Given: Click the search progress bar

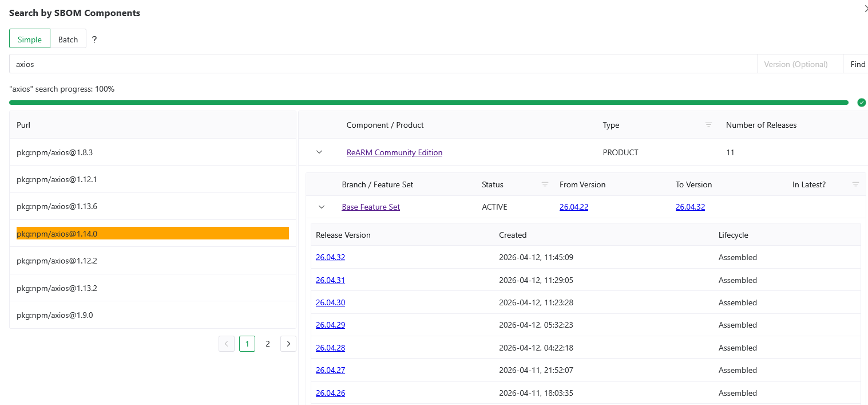Looking at the screenshot, I should click(x=429, y=103).
